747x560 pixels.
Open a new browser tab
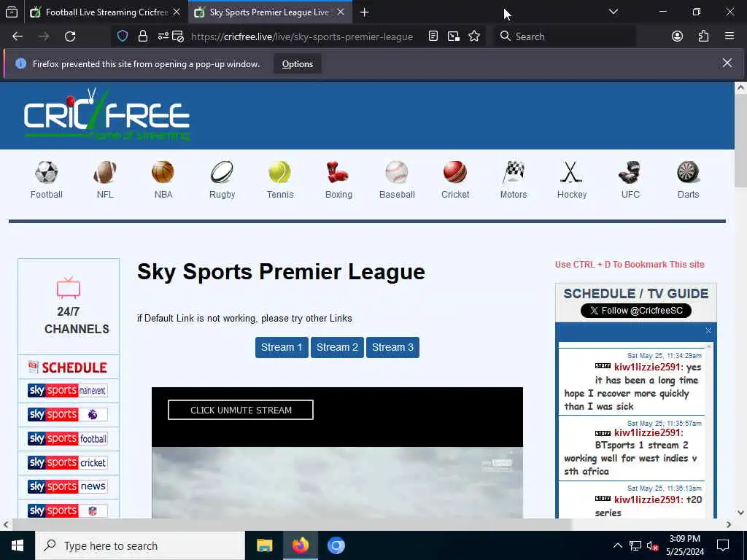click(365, 12)
